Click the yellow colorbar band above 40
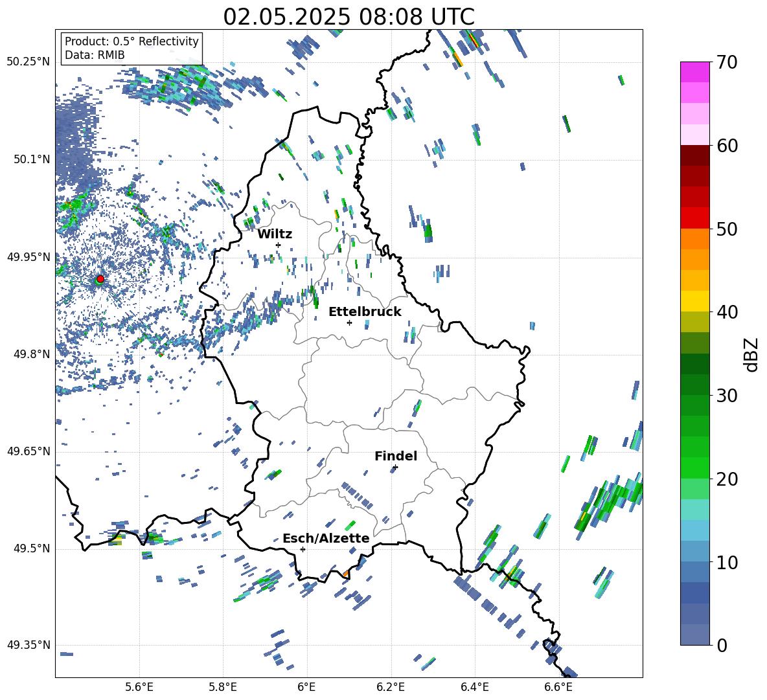767x700 pixels. point(695,301)
